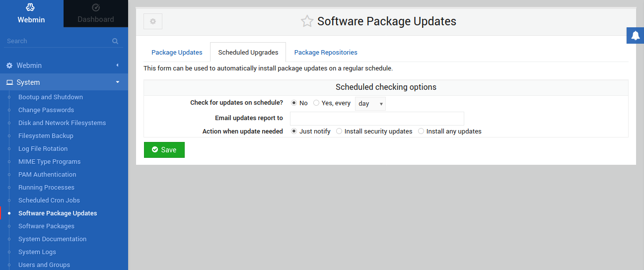Click the 'Scheduled checking options' heading

[x=386, y=87]
